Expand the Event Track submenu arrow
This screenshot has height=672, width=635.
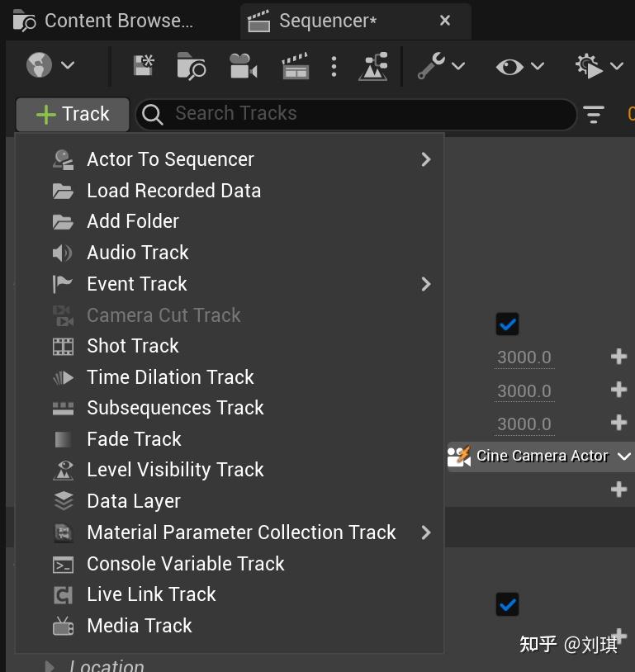(426, 283)
